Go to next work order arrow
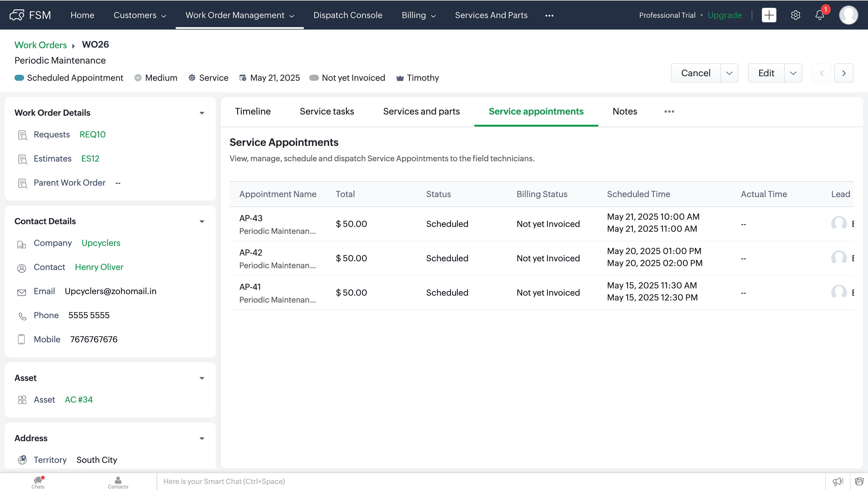Screen dimensions: 868x490 (843, 73)
